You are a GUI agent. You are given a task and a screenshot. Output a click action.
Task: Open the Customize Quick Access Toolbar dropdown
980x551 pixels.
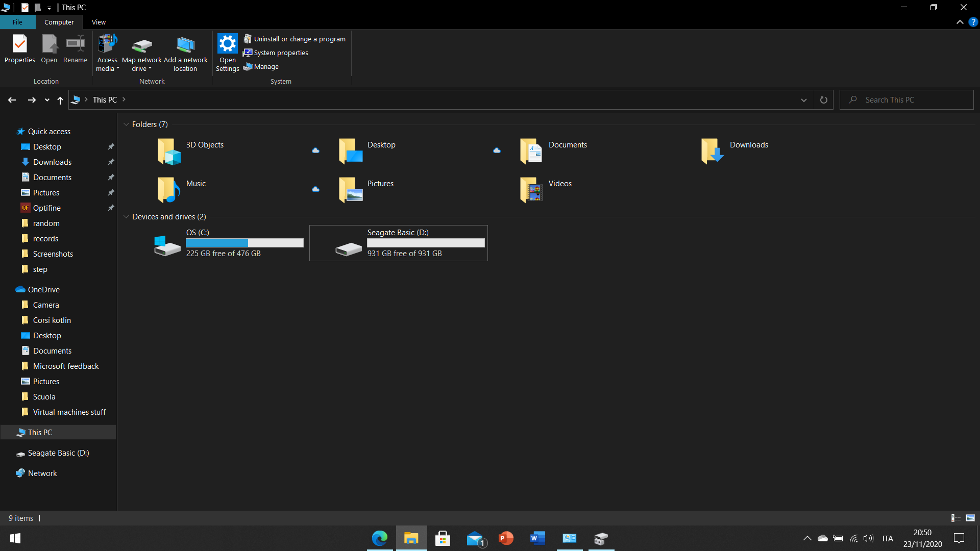point(49,8)
